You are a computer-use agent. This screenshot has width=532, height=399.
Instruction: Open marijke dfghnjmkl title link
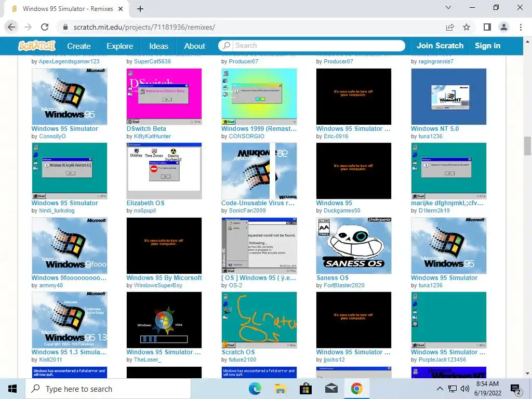point(447,203)
